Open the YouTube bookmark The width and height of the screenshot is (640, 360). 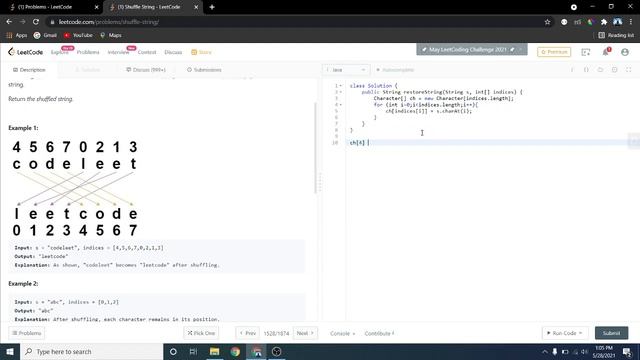(78, 36)
